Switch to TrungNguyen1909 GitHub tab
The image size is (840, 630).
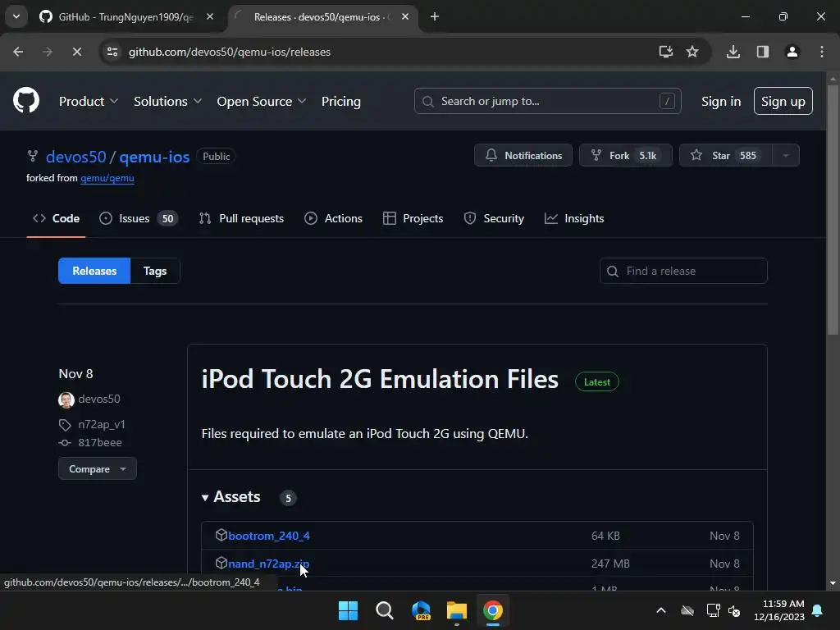tap(126, 16)
